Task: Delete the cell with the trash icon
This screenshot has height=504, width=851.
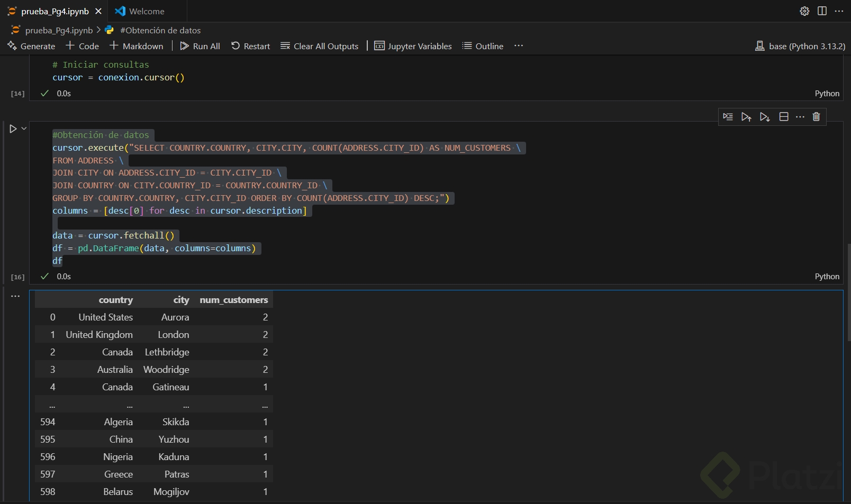Action: 816,117
